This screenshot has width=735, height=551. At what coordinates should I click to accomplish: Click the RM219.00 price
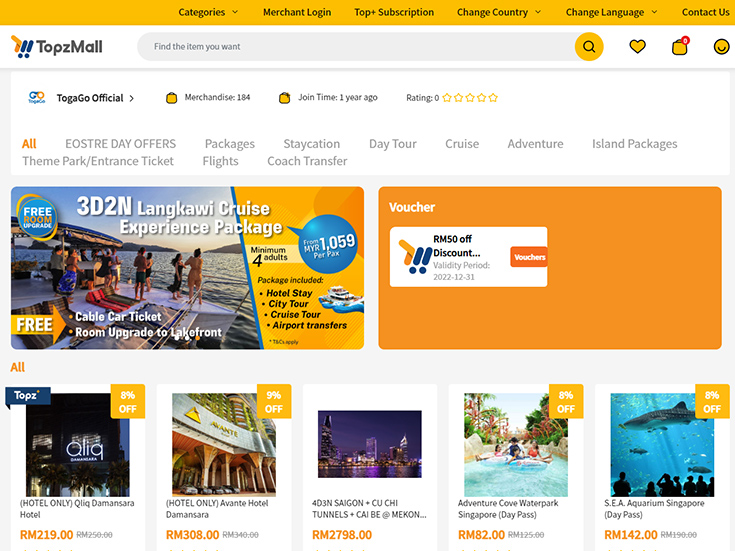(46, 535)
